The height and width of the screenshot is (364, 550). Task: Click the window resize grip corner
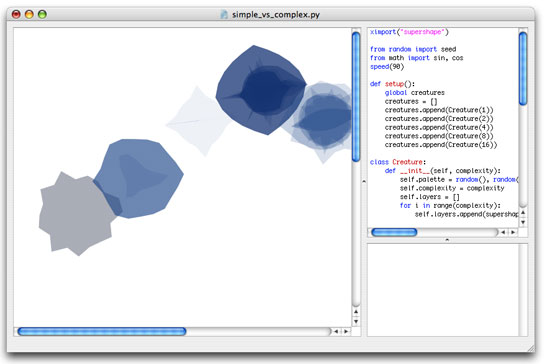(x=531, y=348)
